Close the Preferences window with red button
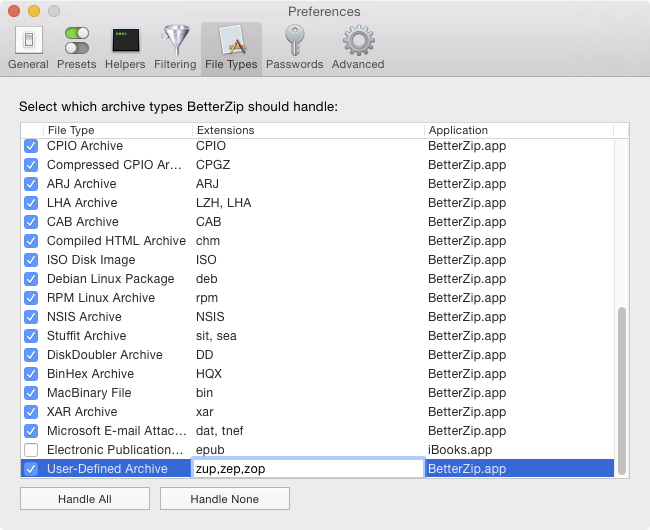650x530 pixels. 14,11
